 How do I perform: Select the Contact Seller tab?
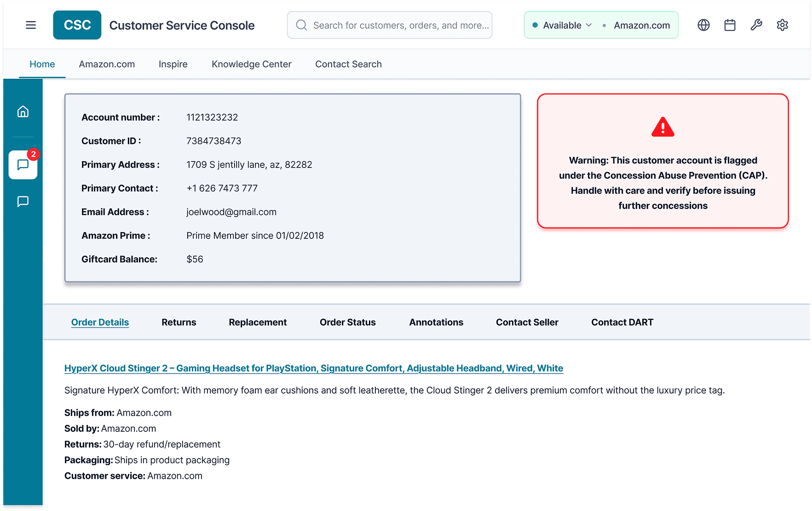point(527,322)
